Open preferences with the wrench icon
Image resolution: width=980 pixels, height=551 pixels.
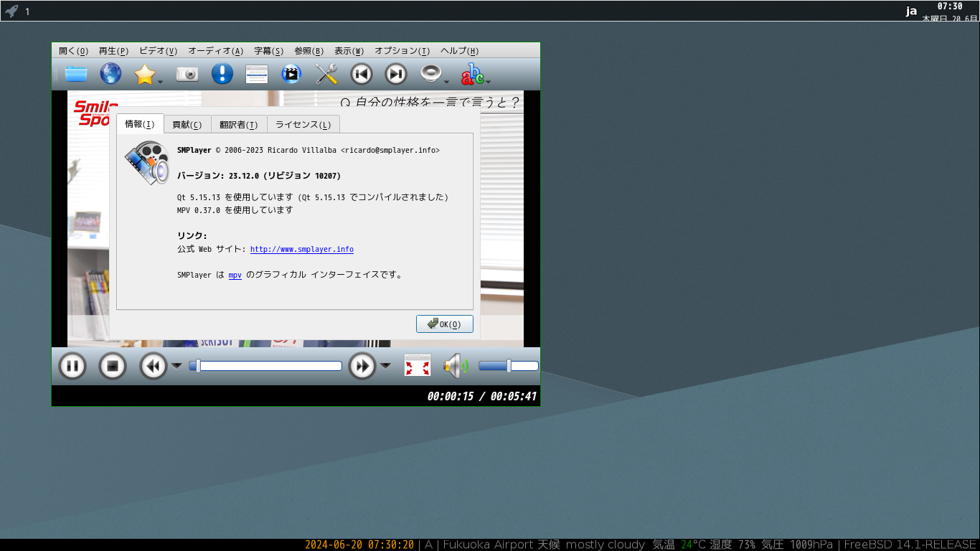(326, 74)
